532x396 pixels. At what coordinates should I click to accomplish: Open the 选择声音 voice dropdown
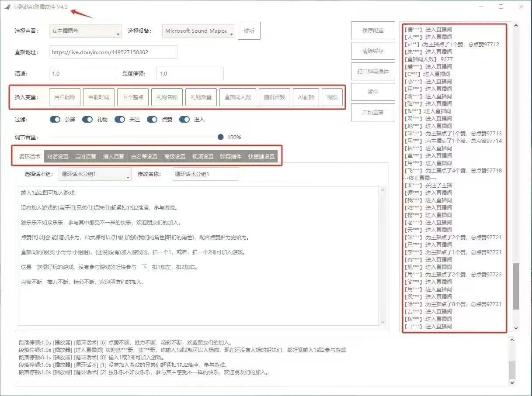tap(85, 31)
